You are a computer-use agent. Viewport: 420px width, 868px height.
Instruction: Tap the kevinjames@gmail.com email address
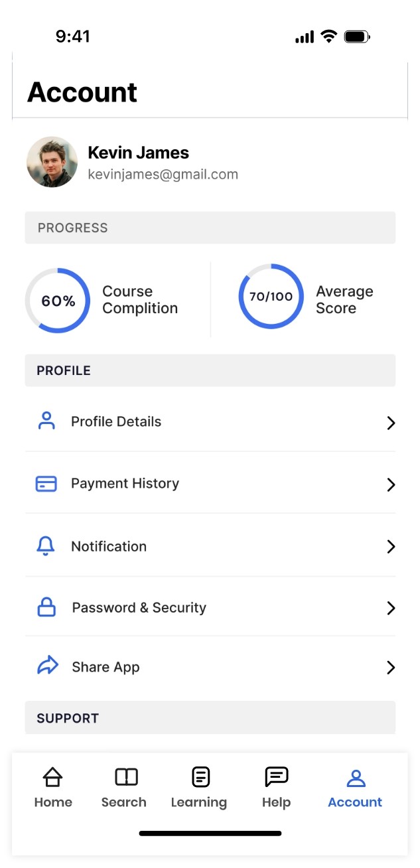point(163,175)
